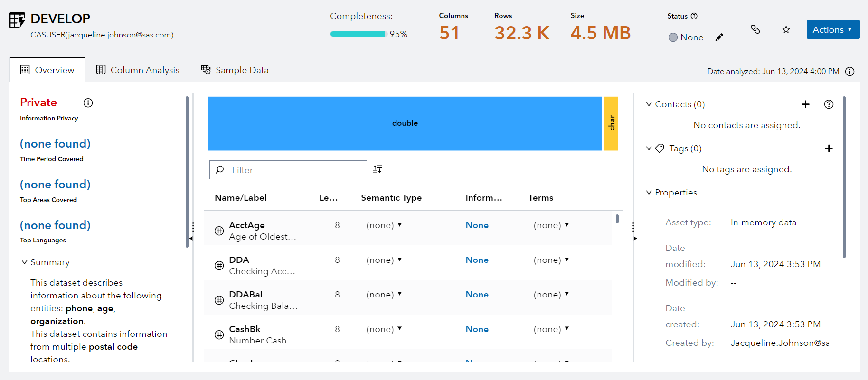Screen dimensions: 868x380
Task: Open the Date analyzed info icon
Action: [850, 71]
